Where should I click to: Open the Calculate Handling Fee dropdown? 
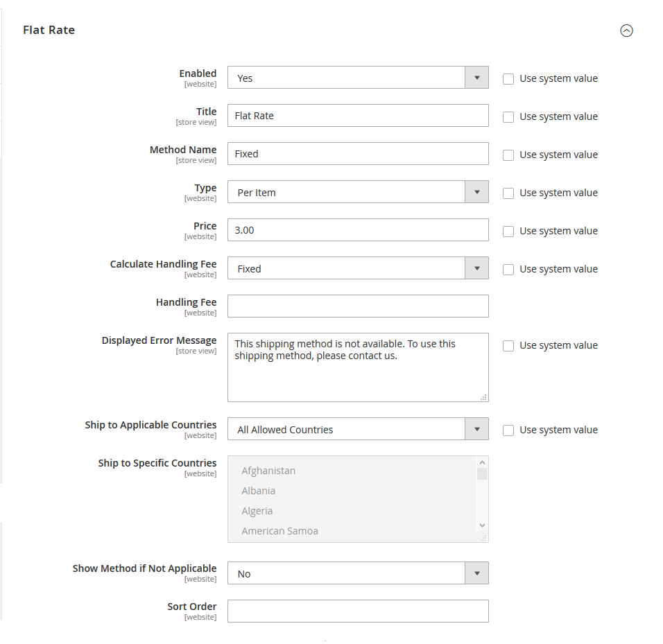476,268
